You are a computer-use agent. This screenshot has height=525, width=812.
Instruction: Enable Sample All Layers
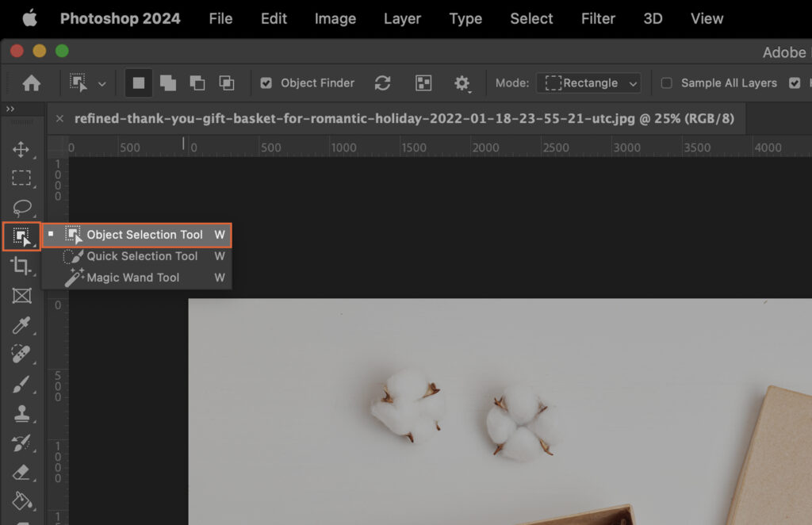(x=668, y=82)
